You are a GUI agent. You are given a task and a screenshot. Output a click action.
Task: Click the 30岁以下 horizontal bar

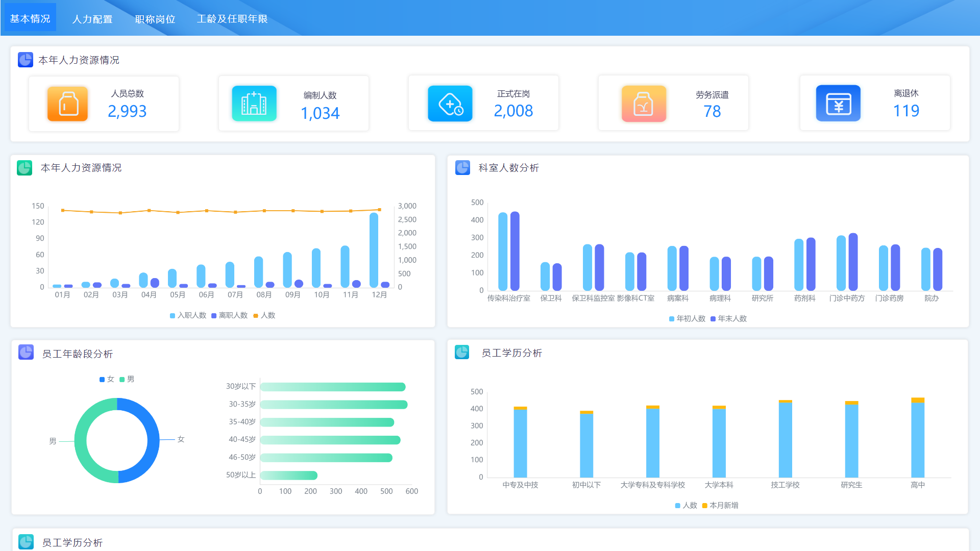(x=333, y=387)
